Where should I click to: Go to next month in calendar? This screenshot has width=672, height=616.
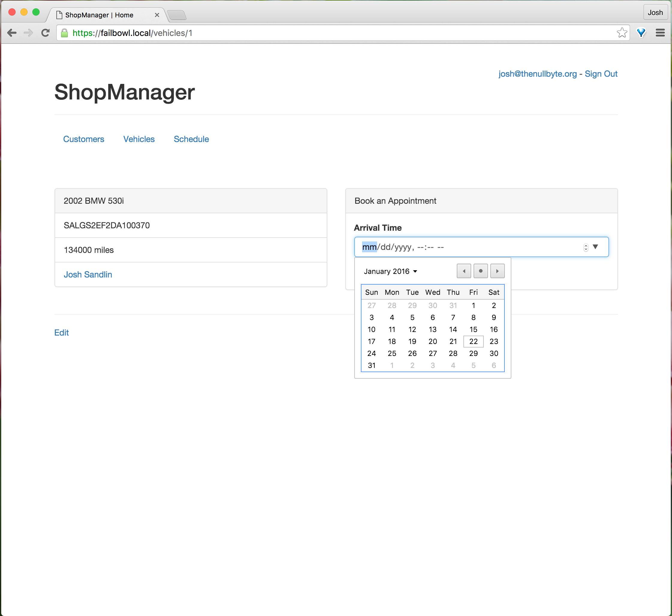[497, 271]
